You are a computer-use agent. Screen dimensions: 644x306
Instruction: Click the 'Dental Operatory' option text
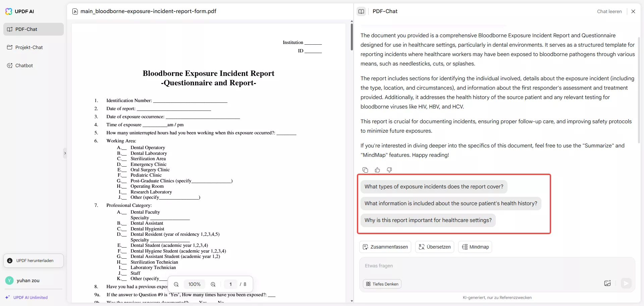pyautogui.click(x=148, y=147)
